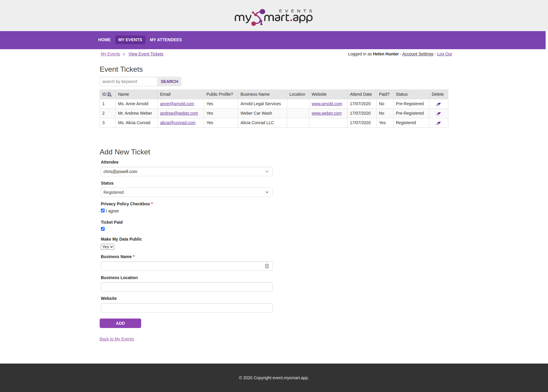The image size is (548, 392).
Task: Navigate to HOME in the navigation bar
Action: tap(104, 40)
